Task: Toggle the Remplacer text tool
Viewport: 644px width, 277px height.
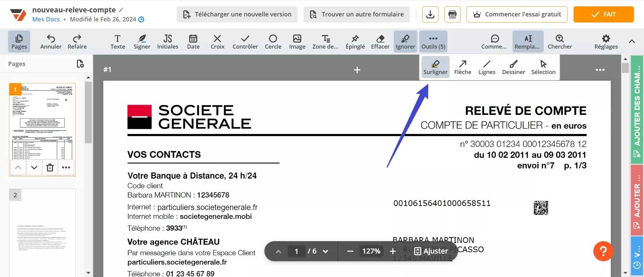Action: 528,42
